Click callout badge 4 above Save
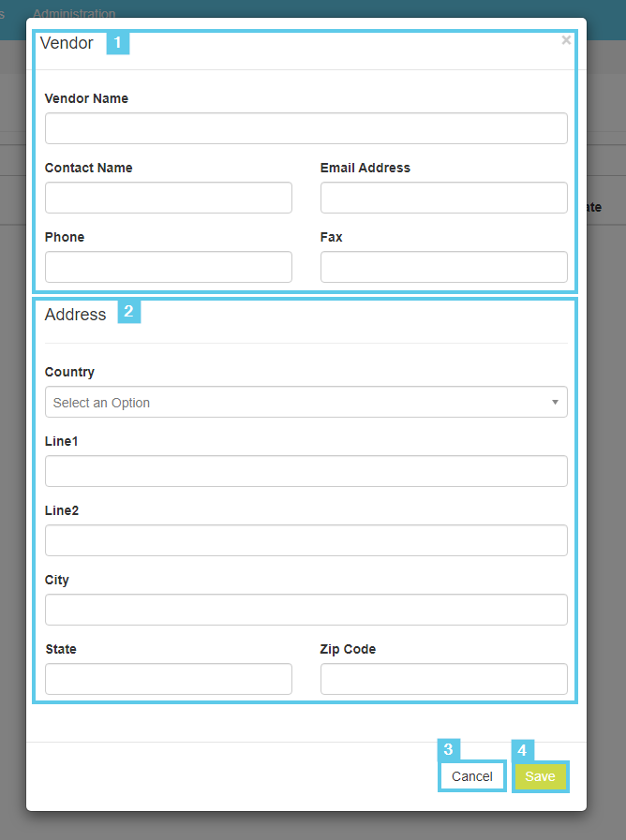Image resolution: width=626 pixels, height=840 pixels. (523, 749)
